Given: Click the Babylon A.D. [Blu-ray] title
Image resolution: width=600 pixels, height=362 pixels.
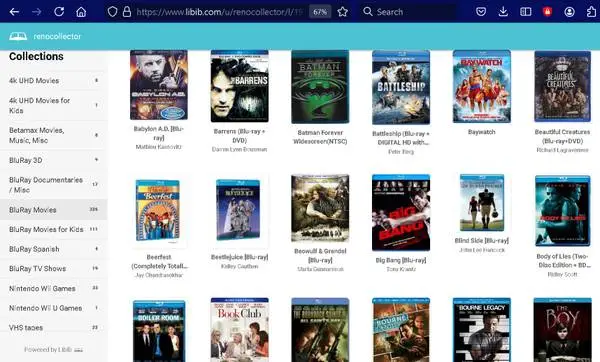Looking at the screenshot, I should tap(159, 133).
